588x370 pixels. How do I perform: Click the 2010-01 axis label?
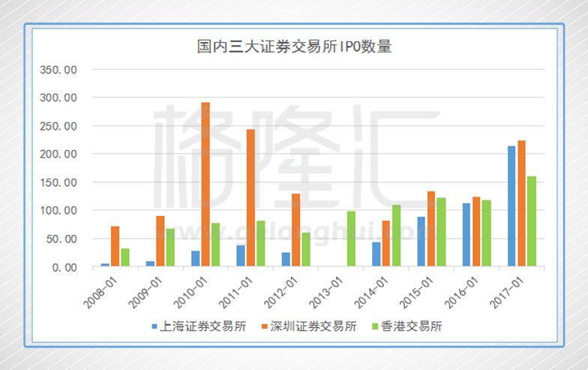(x=190, y=293)
